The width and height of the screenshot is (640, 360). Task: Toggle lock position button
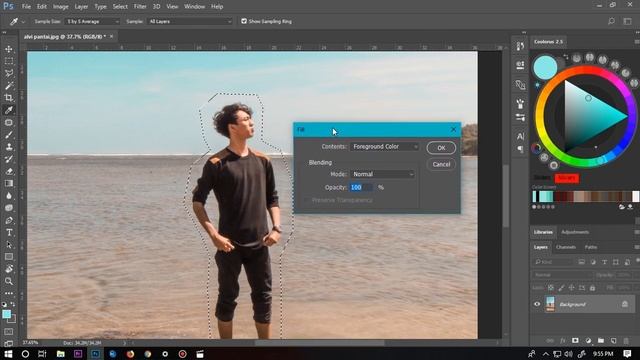click(571, 288)
